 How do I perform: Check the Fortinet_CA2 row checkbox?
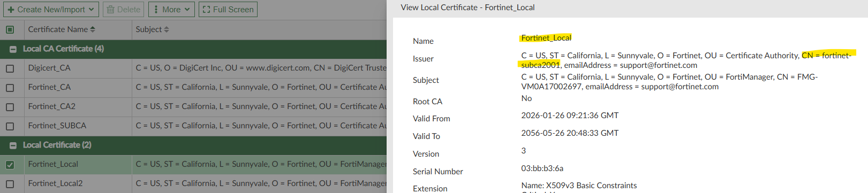tap(10, 107)
